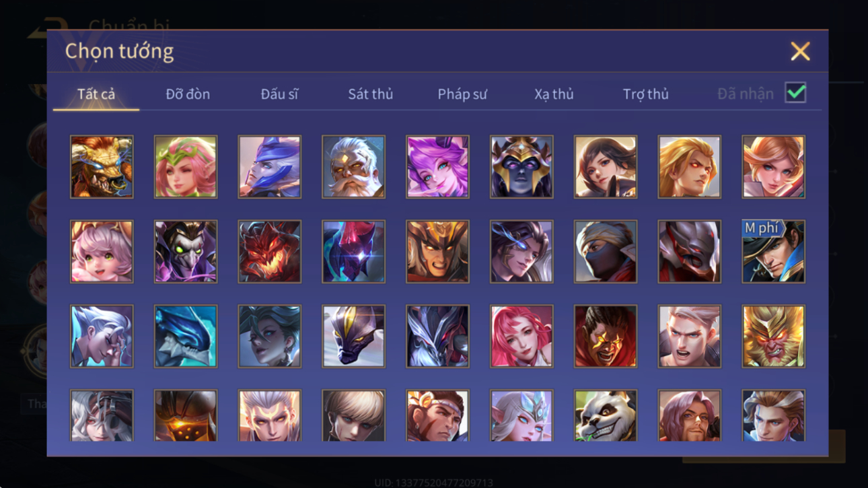The width and height of the screenshot is (868, 488).
Task: Switch to the Xạ thủ tab
Action: pos(554,94)
